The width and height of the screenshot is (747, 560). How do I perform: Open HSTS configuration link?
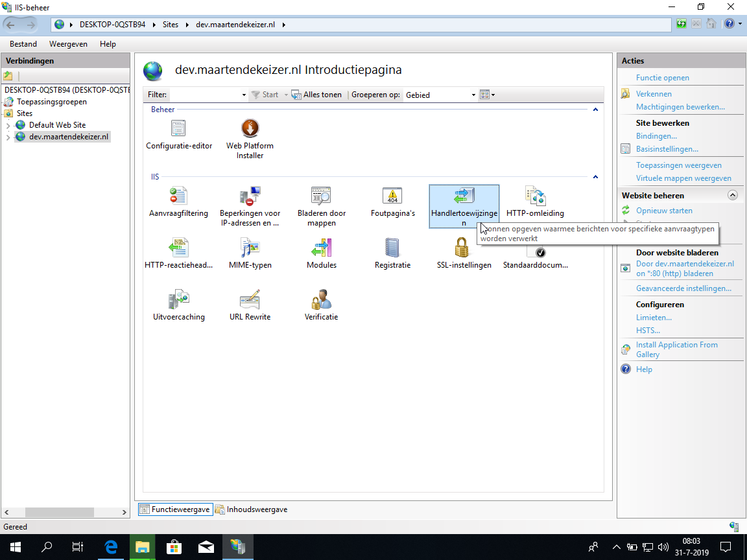pyautogui.click(x=648, y=330)
